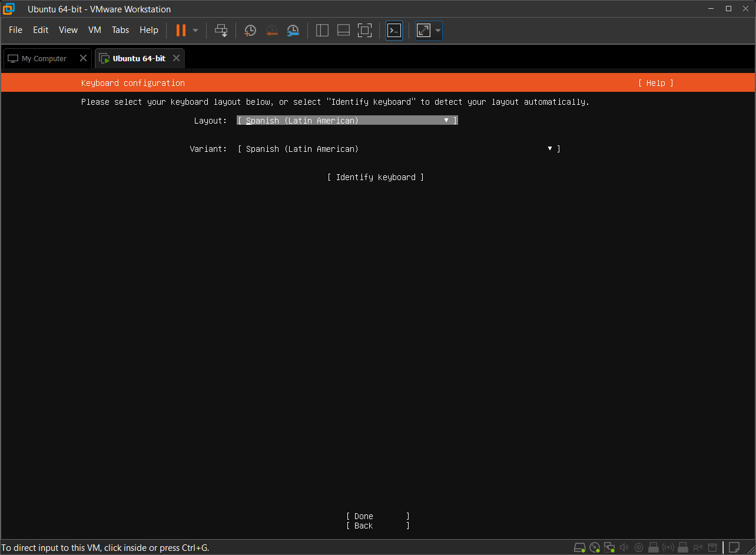Click the sound card status bar icon

tap(624, 547)
